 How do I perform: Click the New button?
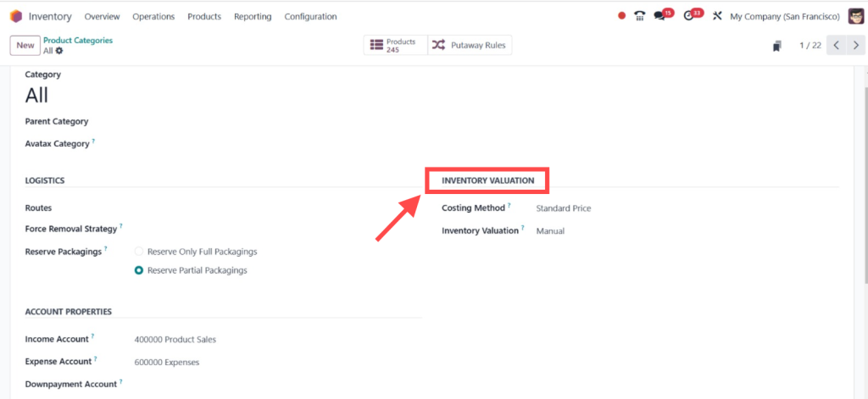[25, 46]
